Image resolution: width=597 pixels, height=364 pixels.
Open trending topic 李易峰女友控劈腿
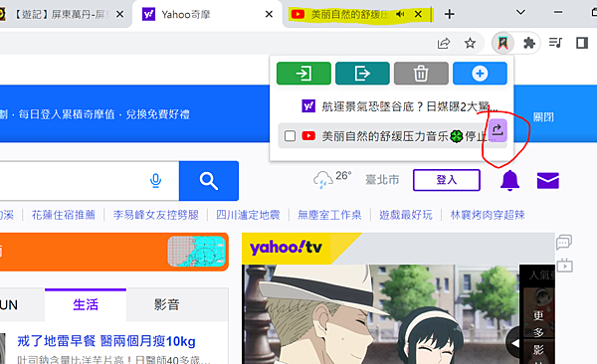coord(156,215)
